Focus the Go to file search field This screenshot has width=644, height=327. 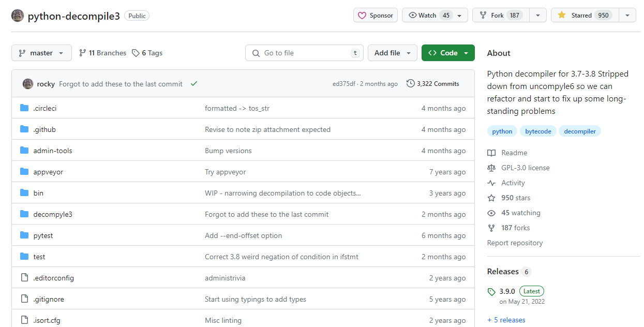304,53
